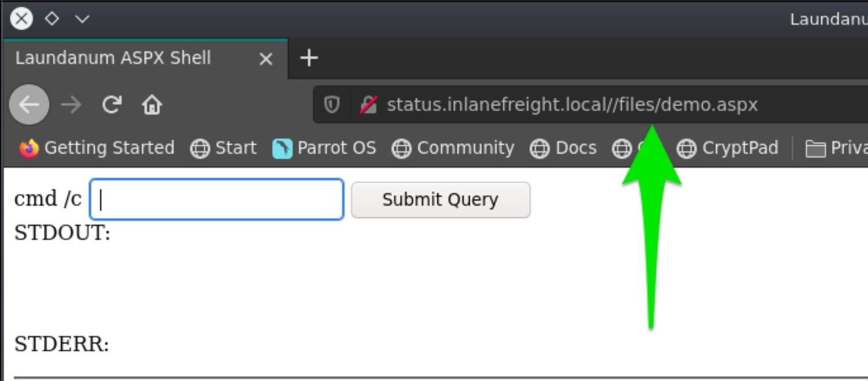
Task: Close the Laundanum ASPX Shell tab
Action: coord(266,59)
